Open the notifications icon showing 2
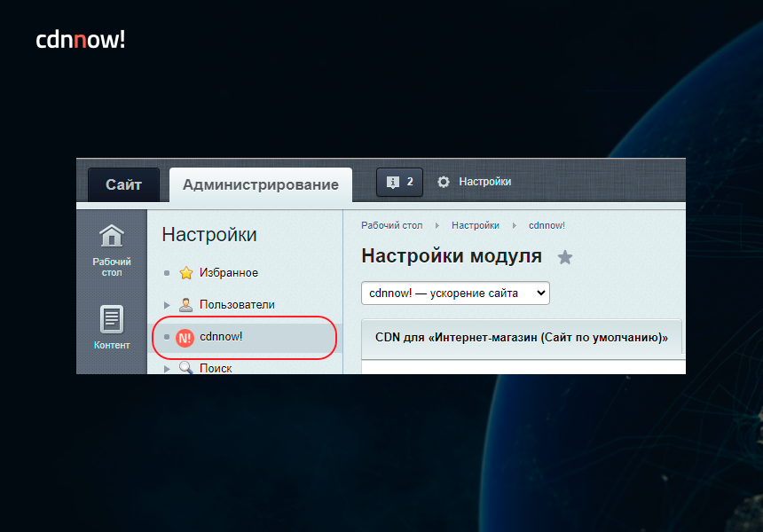 [x=399, y=182]
